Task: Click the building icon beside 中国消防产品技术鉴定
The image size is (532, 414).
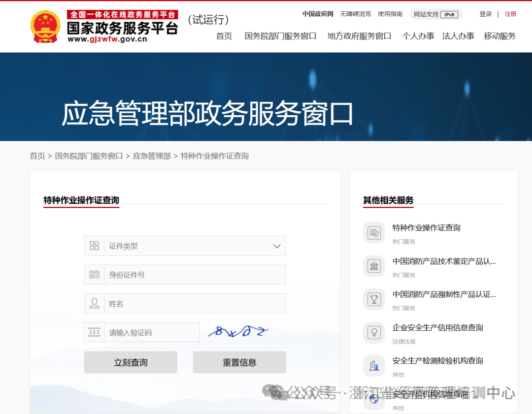Action: 374,266
